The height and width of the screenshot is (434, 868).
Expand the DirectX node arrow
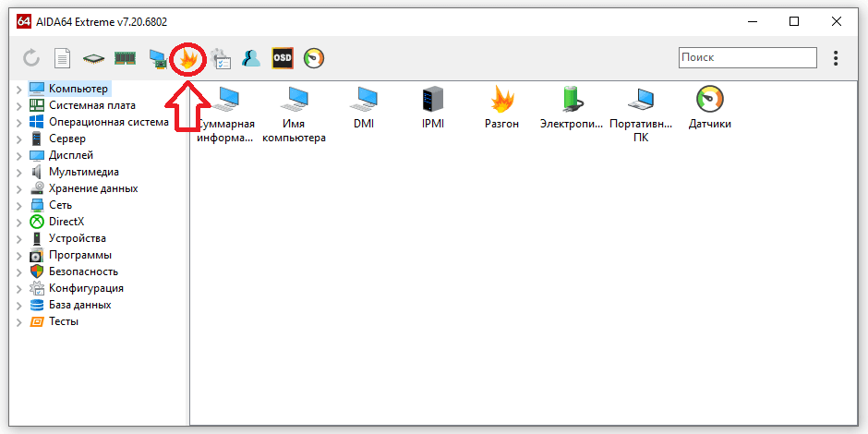pos(18,223)
